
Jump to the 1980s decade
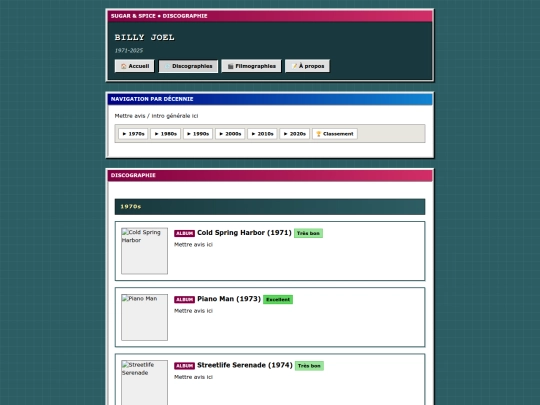tap(165, 134)
